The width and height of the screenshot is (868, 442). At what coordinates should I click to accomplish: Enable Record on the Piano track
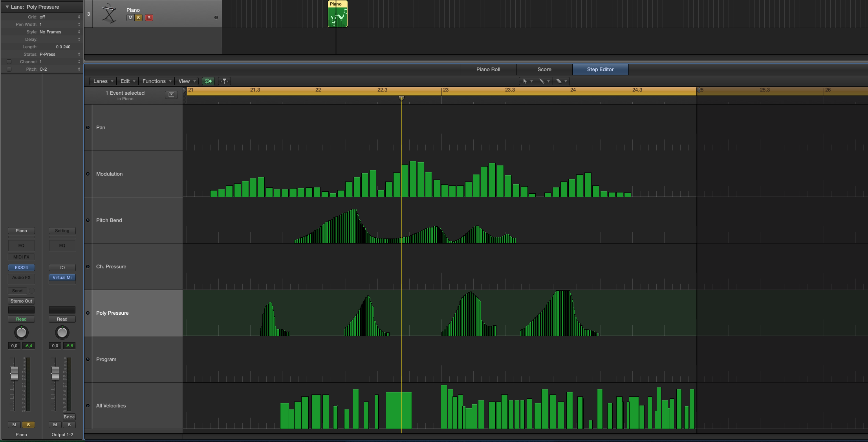tap(149, 18)
